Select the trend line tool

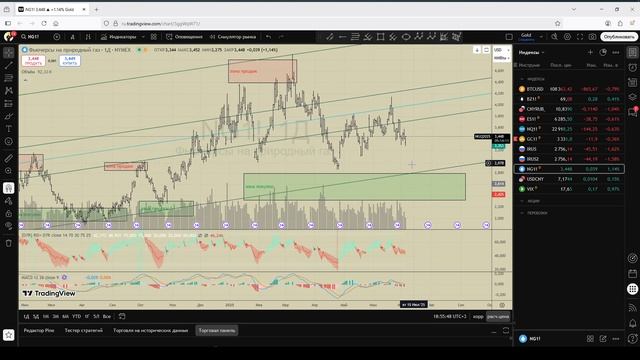coord(9,65)
